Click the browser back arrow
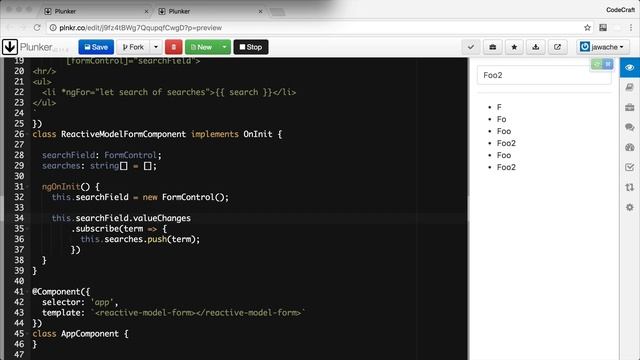Viewport: 640px width, 360px height. [9, 27]
